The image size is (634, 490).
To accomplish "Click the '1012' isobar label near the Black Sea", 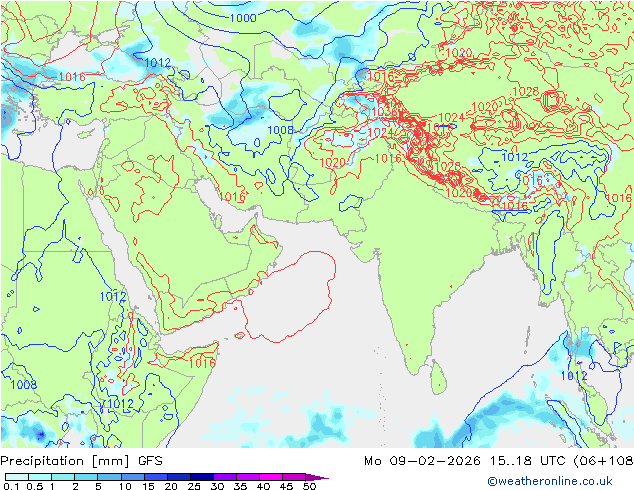I will [x=157, y=63].
